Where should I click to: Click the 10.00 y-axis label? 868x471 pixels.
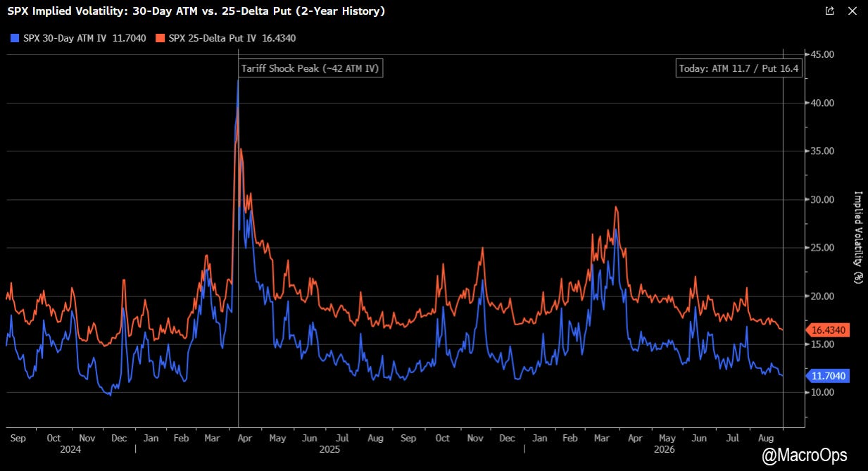(x=823, y=392)
